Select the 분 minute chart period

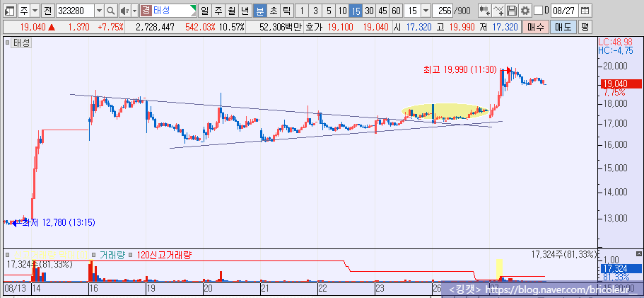[x=259, y=11]
